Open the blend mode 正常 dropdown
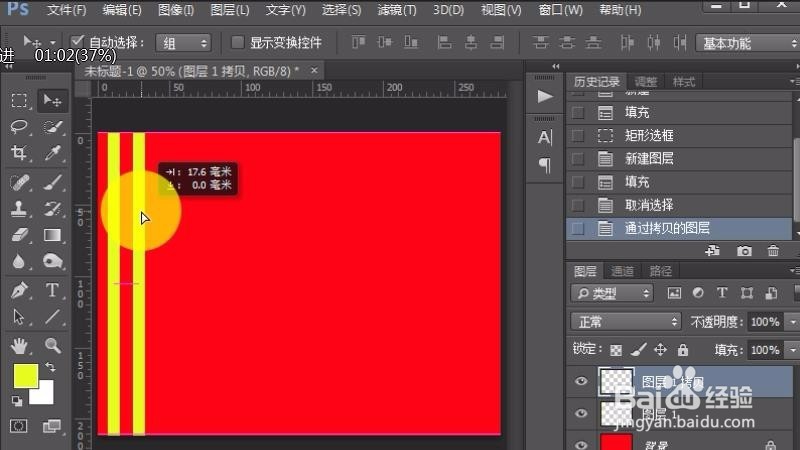 (626, 321)
